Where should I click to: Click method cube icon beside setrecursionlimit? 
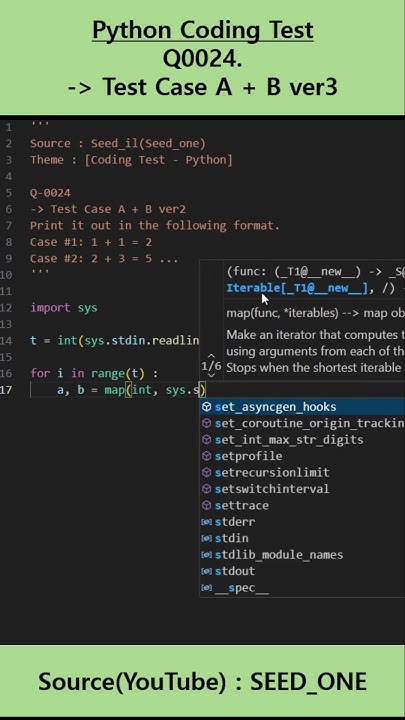click(207, 472)
